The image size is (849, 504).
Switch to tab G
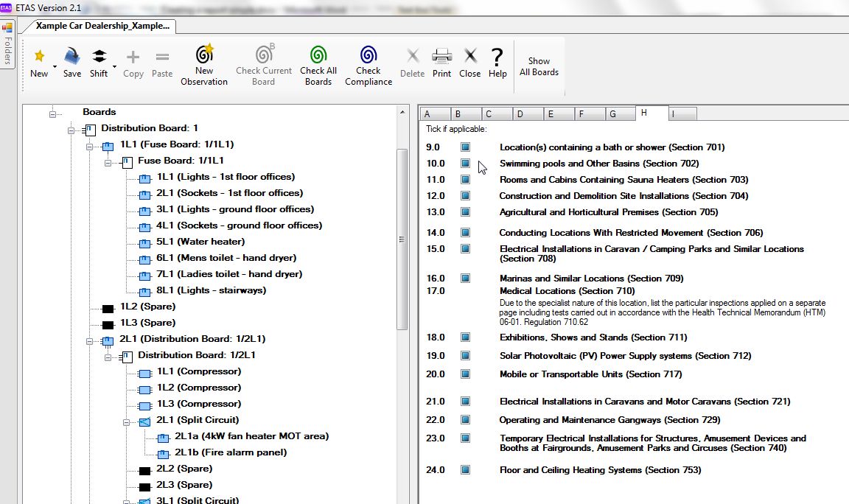tap(620, 113)
